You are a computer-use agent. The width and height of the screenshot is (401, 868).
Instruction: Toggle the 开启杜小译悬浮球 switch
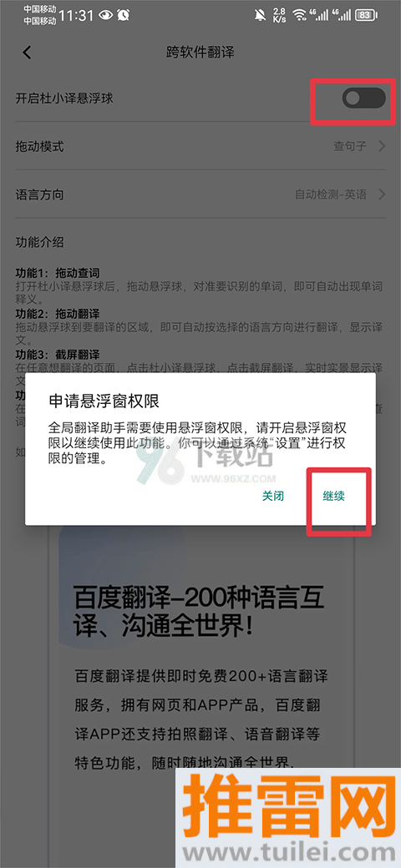point(364,98)
